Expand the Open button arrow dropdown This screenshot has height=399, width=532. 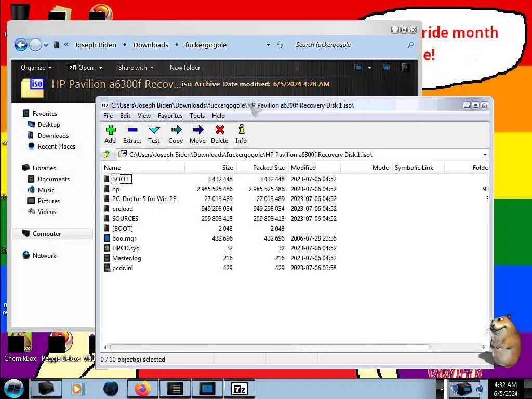(100, 68)
